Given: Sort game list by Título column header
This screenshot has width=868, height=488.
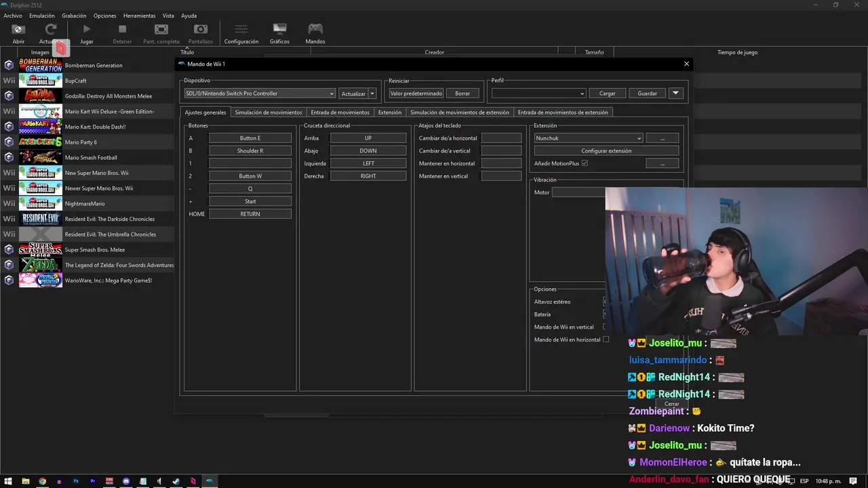Looking at the screenshot, I should point(187,52).
